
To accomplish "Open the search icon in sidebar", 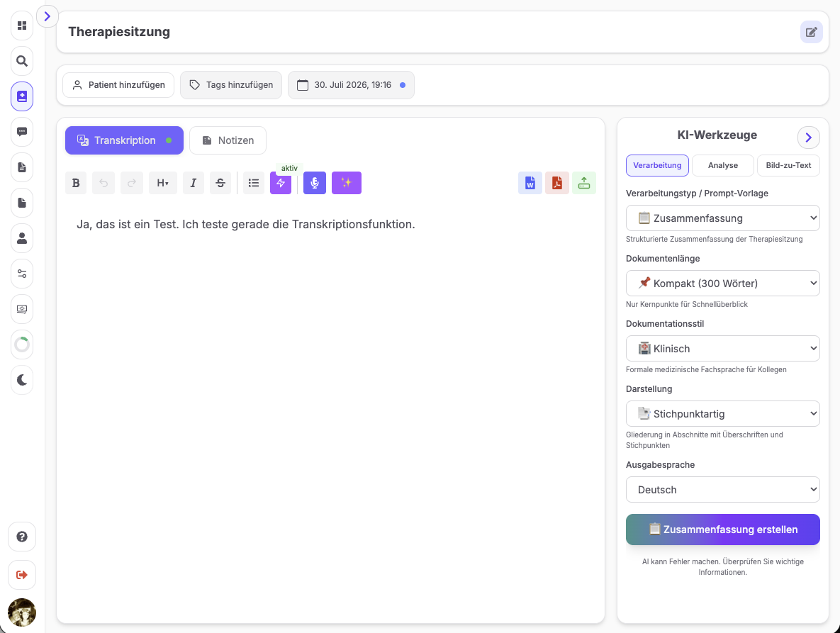I will coord(22,61).
